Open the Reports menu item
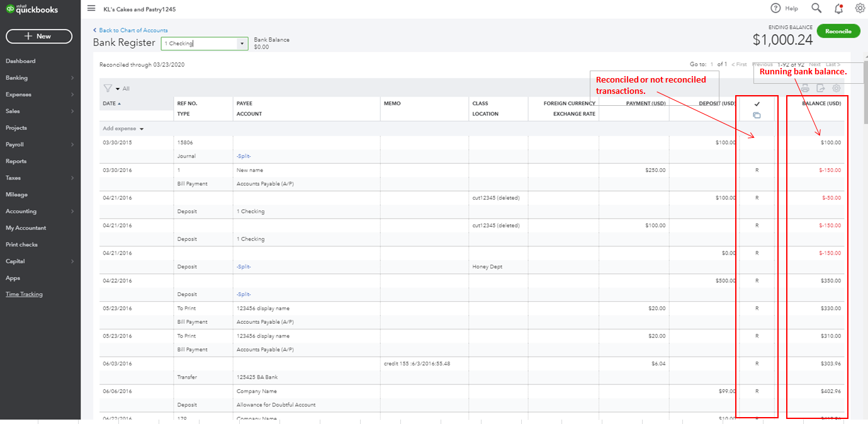Image resolution: width=868 pixels, height=424 pixels. point(16,161)
